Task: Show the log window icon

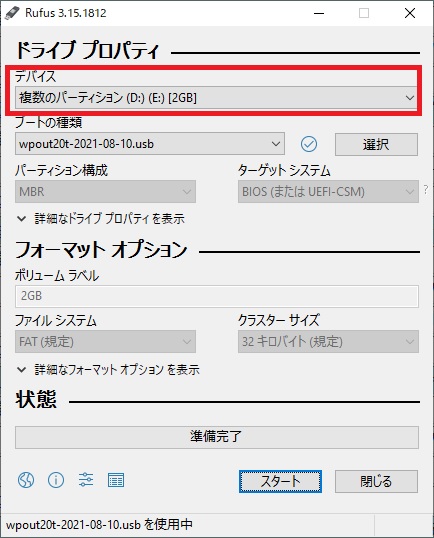Action: (x=116, y=480)
